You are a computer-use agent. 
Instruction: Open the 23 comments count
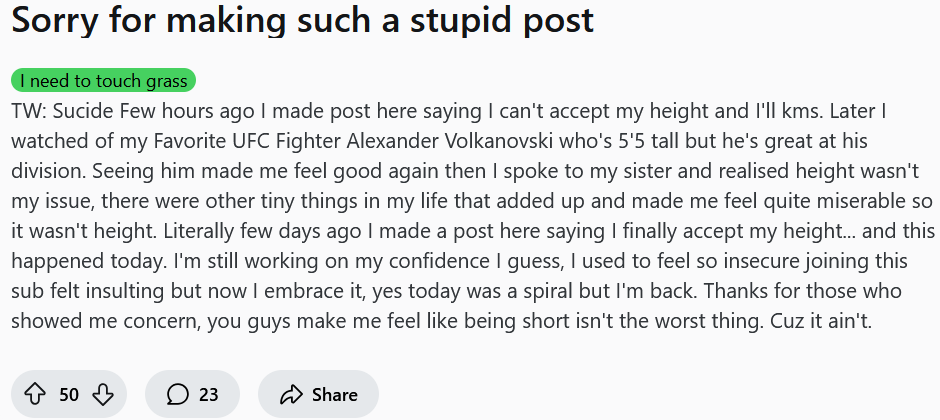point(209,395)
